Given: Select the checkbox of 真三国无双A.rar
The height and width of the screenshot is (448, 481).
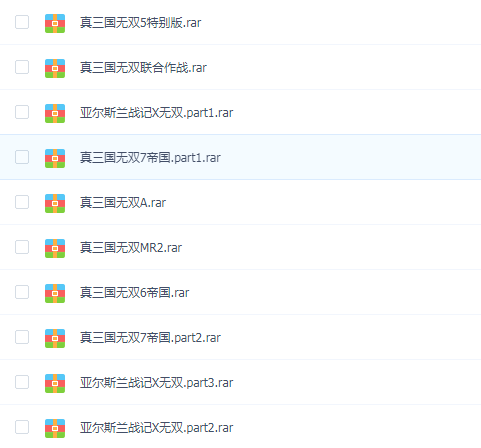Looking at the screenshot, I should 22,202.
